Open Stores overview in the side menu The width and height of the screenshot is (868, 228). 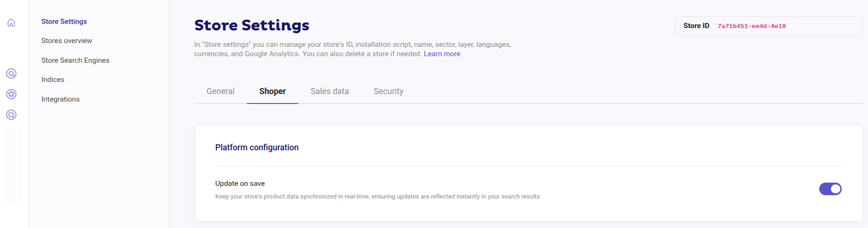click(x=67, y=41)
